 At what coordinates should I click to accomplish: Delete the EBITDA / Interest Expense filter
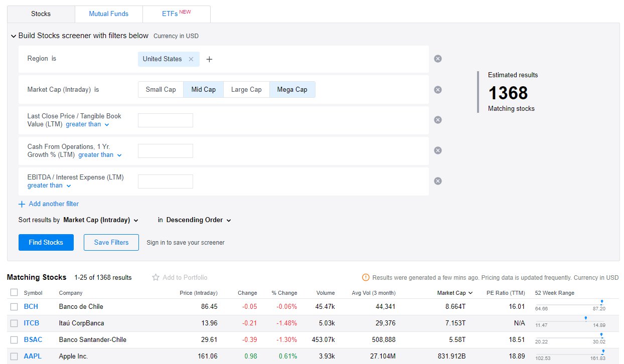(x=437, y=181)
